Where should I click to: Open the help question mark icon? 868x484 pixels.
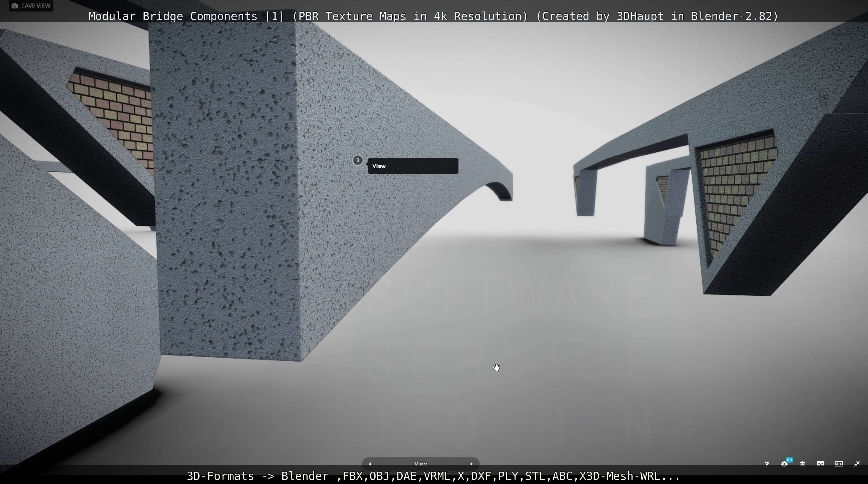[767, 464]
